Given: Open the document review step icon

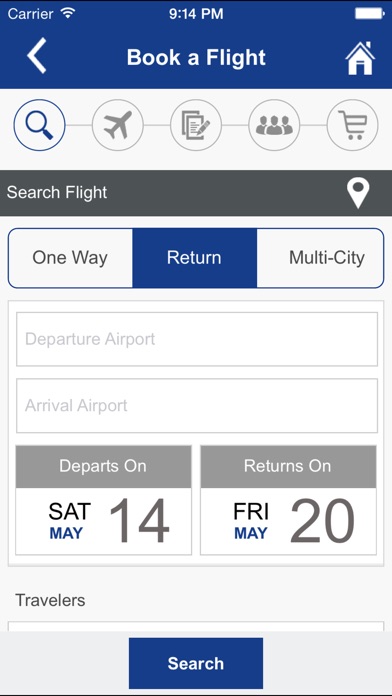Looking at the screenshot, I should [x=196, y=125].
